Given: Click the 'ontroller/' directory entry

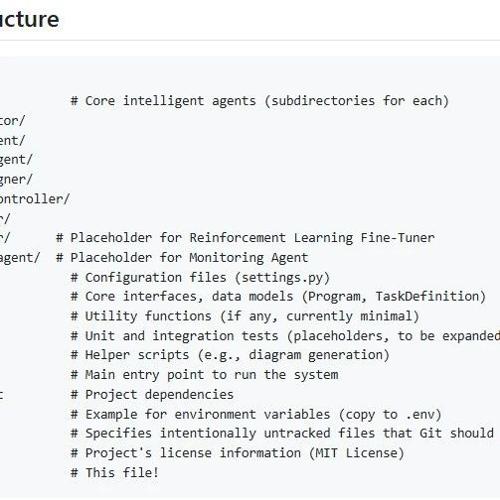Looking at the screenshot, I should point(35,199).
